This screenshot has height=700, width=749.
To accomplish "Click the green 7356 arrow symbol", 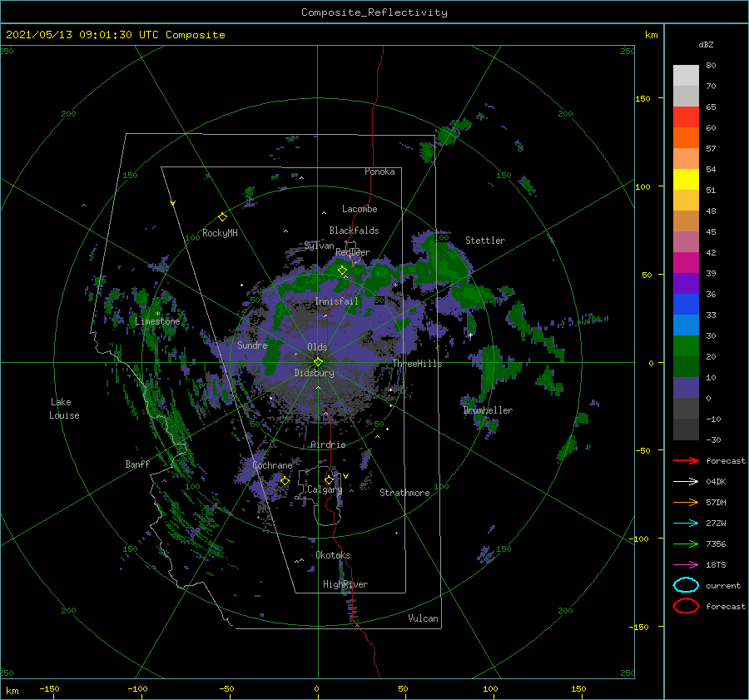I will (x=686, y=544).
